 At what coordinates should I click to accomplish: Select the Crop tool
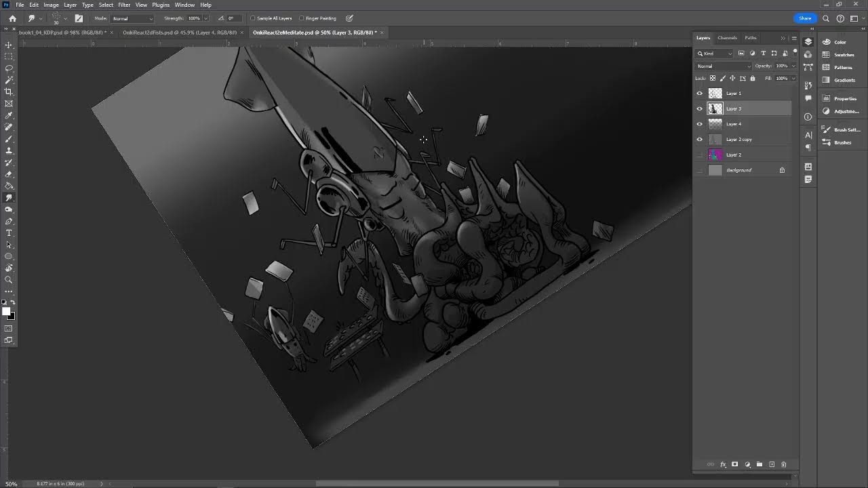pyautogui.click(x=9, y=91)
